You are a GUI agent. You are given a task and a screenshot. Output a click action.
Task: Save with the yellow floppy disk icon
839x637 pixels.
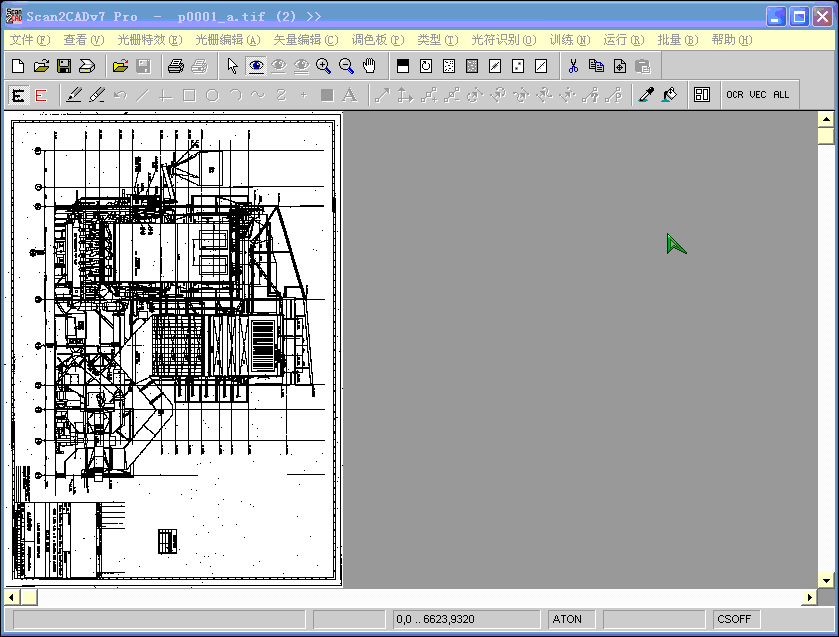pos(64,66)
